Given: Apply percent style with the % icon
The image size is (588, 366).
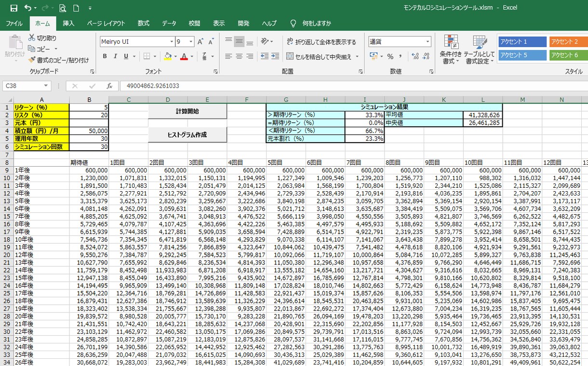Looking at the screenshot, I should click(x=390, y=56).
